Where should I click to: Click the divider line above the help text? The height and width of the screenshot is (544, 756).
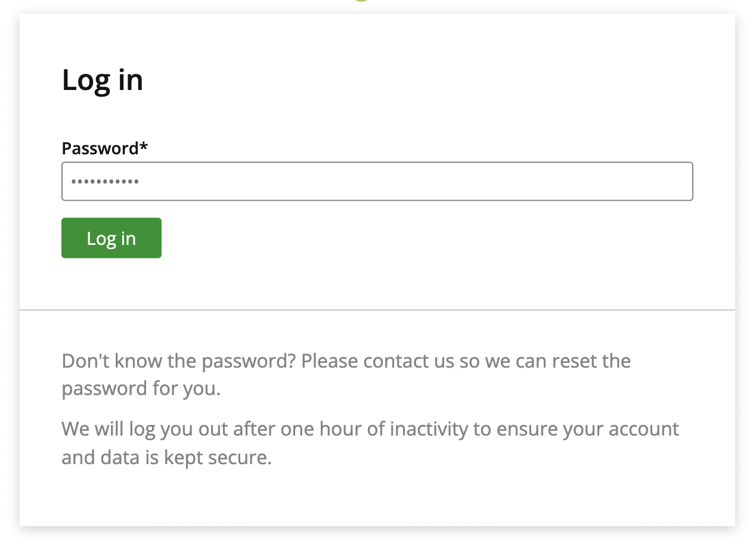pyautogui.click(x=377, y=309)
